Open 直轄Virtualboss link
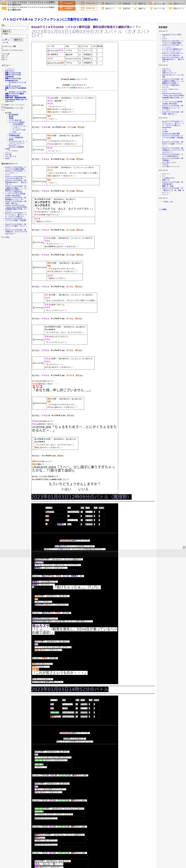The width and height of the screenshot is (186, 868). point(12,96)
